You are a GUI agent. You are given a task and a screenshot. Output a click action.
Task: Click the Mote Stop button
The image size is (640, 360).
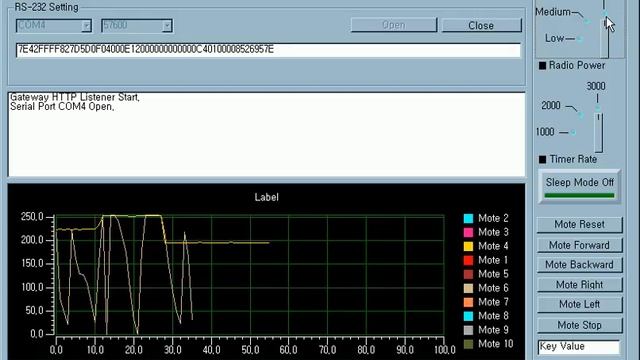(x=579, y=325)
